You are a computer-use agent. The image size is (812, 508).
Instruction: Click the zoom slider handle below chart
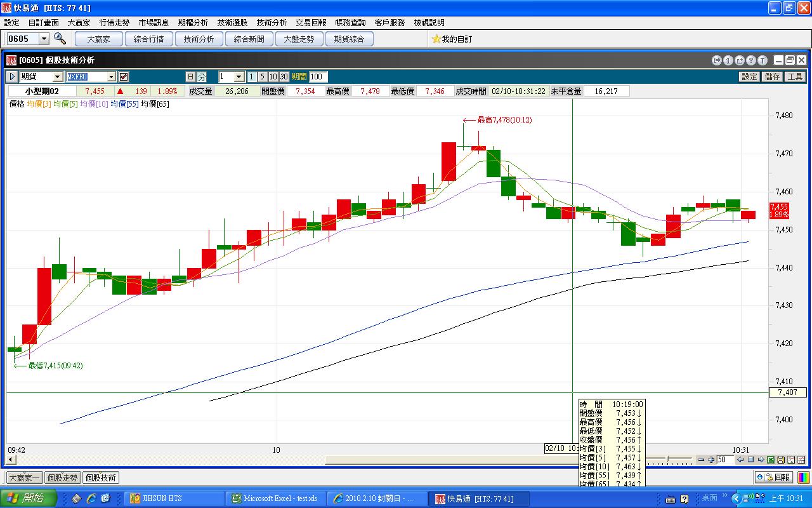pos(667,459)
